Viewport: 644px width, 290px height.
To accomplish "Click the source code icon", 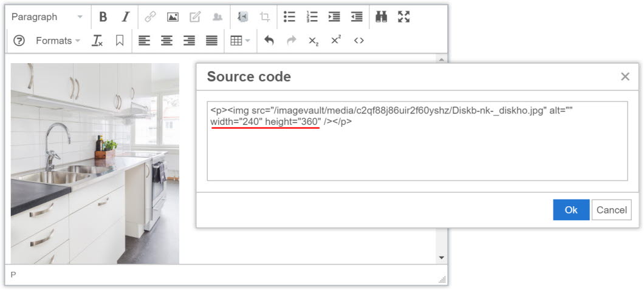I will click(x=358, y=41).
